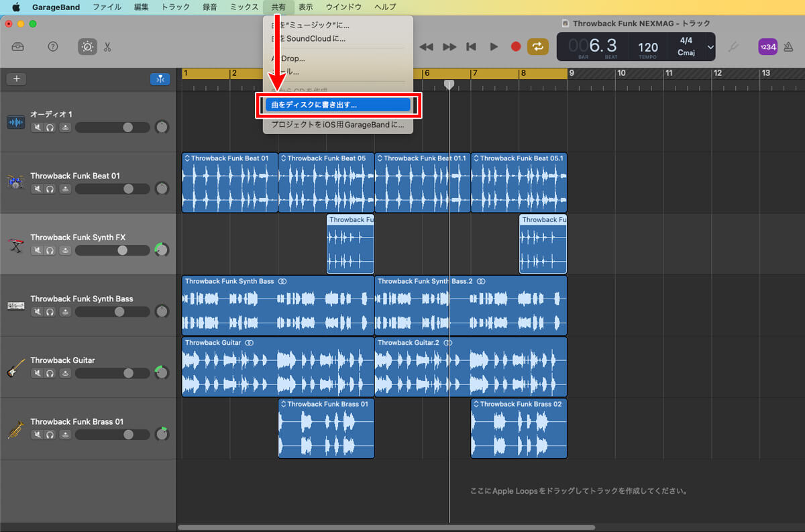
Task: Enable input monitoring on オーディオ 1 track
Action: (x=65, y=127)
